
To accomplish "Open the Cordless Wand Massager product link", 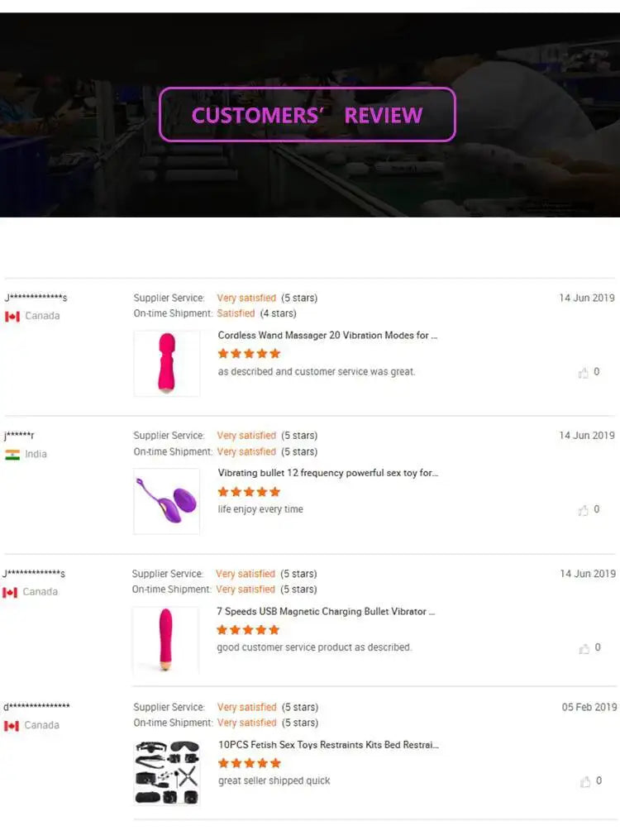I will pyautogui.click(x=327, y=336).
